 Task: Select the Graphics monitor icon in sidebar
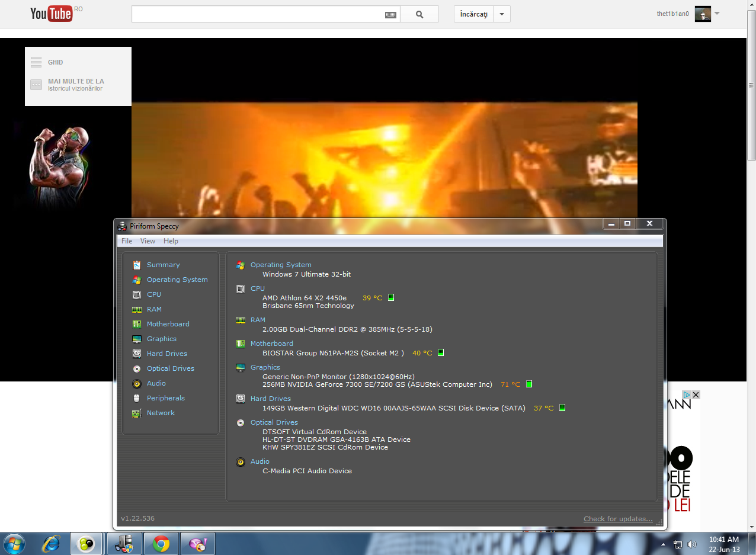click(137, 339)
